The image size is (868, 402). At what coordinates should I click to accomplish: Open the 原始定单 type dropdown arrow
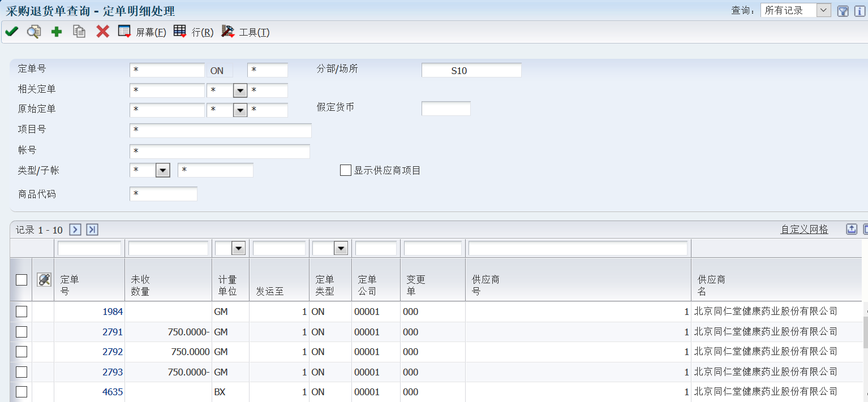[x=240, y=110]
